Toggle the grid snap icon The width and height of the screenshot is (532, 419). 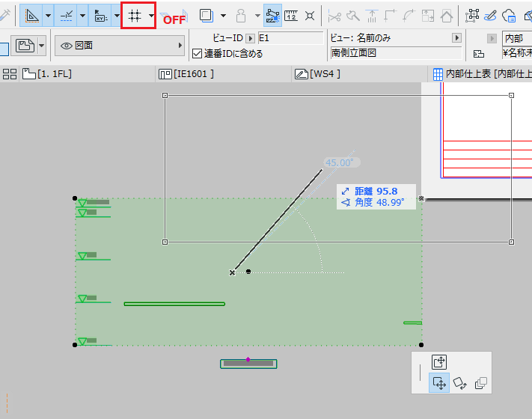point(135,16)
